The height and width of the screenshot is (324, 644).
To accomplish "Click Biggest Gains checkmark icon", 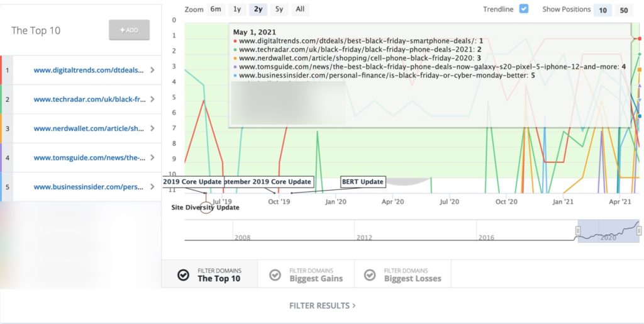I will [275, 275].
